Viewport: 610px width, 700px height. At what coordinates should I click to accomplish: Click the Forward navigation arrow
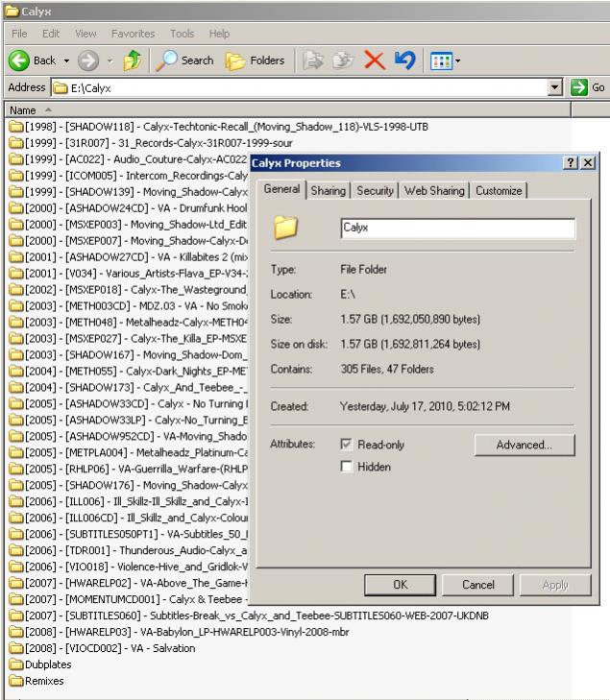pyautogui.click(x=88, y=60)
